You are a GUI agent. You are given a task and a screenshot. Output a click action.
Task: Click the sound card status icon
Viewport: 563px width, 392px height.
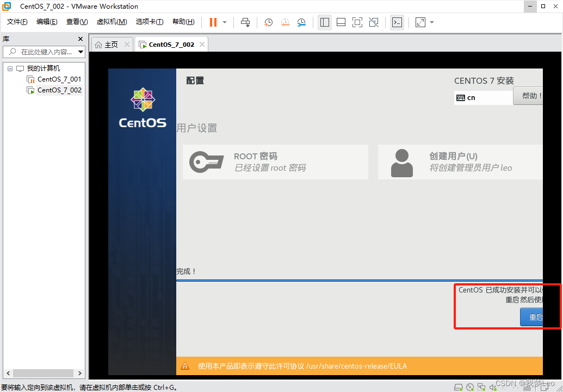(493, 387)
